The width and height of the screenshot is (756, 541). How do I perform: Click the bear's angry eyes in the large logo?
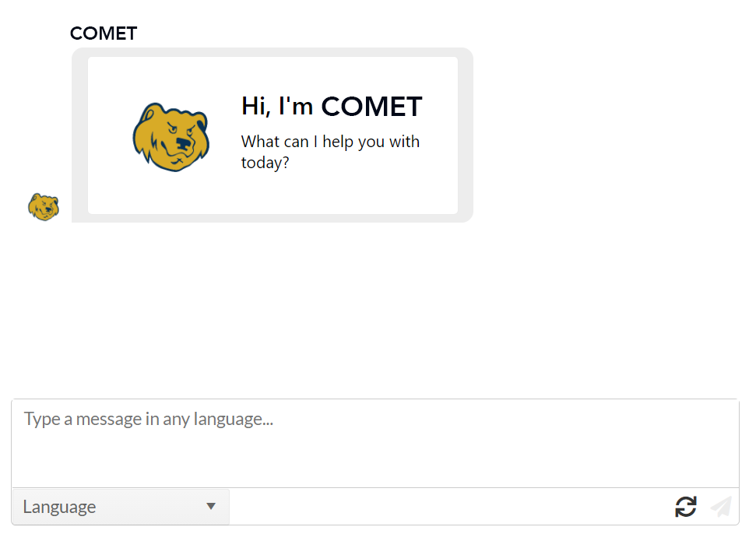181,129
